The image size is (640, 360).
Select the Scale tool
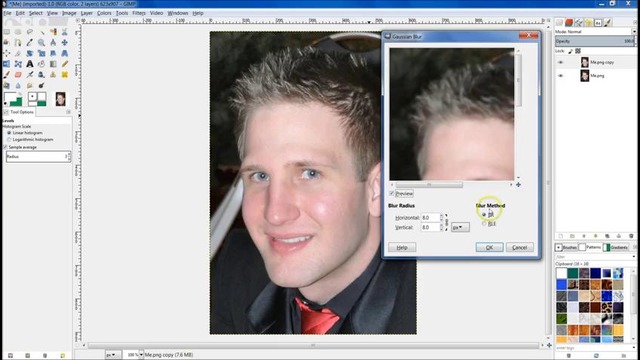[x=41, y=53]
